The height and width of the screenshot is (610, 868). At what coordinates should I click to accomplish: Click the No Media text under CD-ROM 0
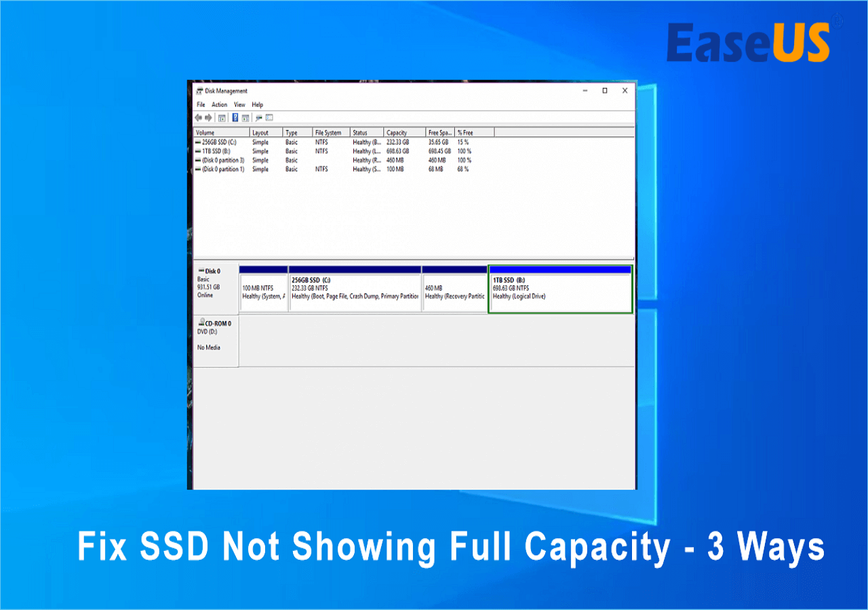coord(209,348)
